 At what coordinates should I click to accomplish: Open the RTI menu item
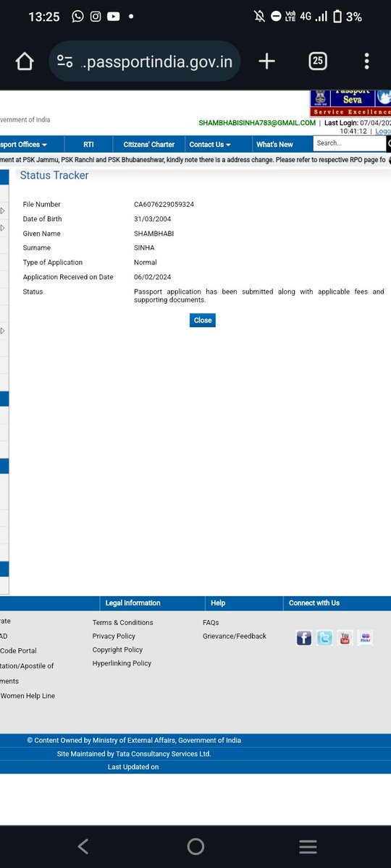(x=88, y=144)
